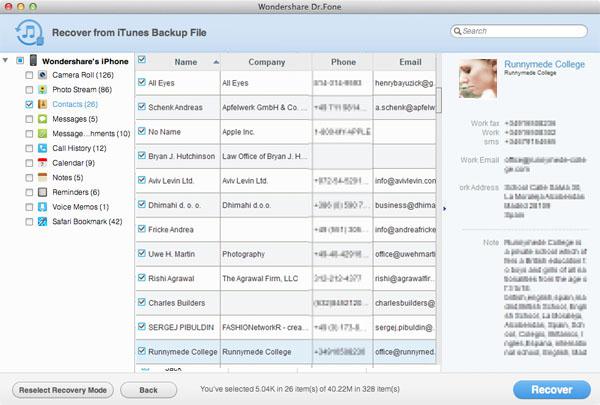600x405 pixels.
Task: Sort by the Name column header
Action: click(x=186, y=62)
